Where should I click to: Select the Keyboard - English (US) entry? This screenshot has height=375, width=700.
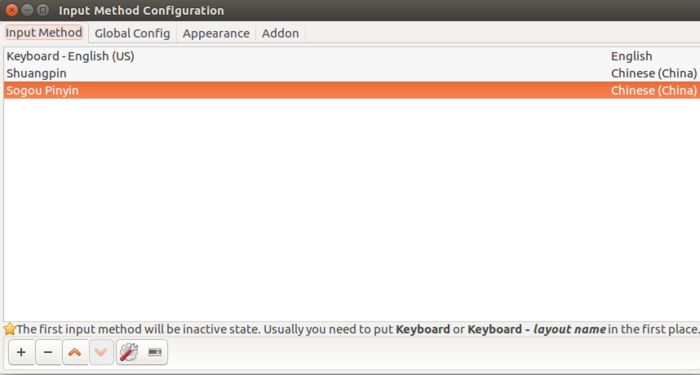pos(352,56)
